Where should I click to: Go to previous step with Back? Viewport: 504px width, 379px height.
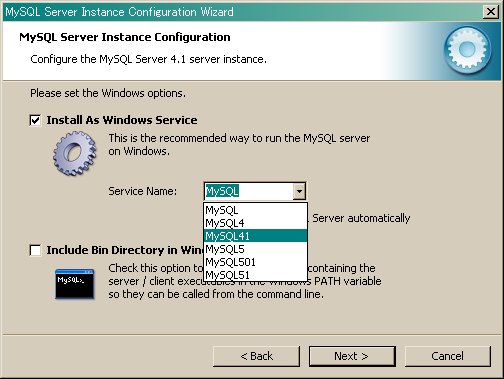pos(256,356)
